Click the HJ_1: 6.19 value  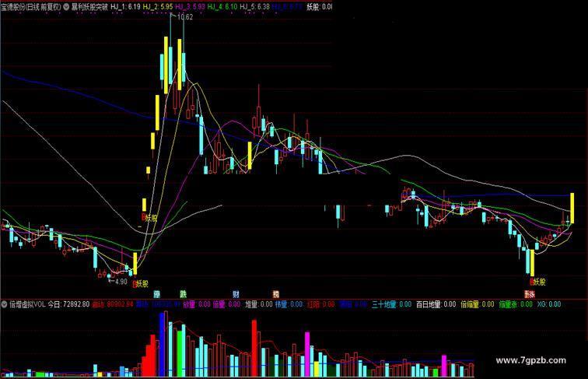coord(125,7)
